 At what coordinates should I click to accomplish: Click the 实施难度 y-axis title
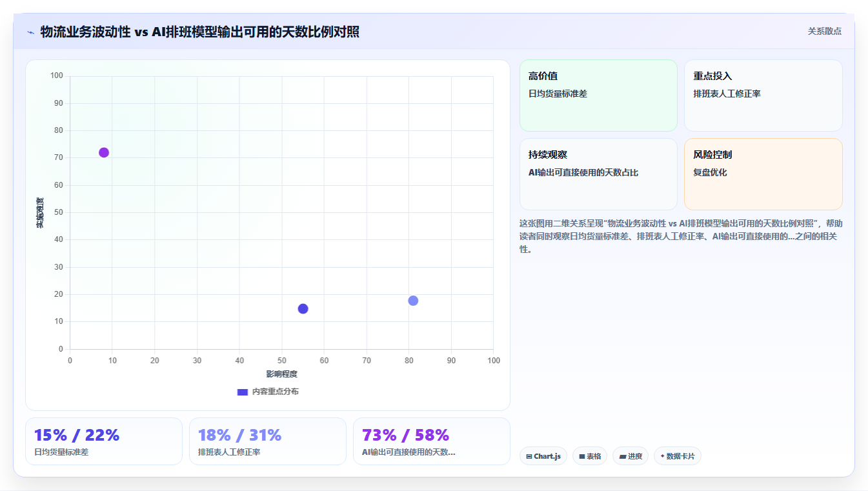pyautogui.click(x=40, y=213)
